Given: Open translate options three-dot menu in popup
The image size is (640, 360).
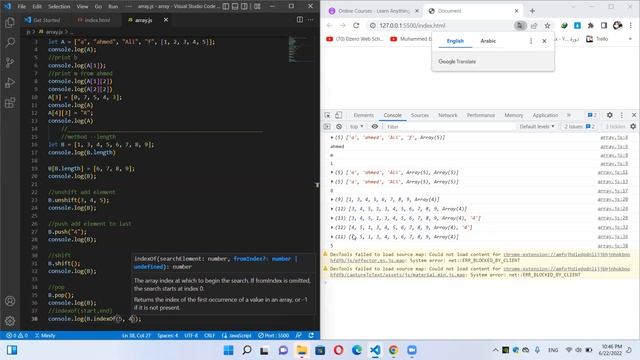Looking at the screenshot, I should (x=531, y=41).
